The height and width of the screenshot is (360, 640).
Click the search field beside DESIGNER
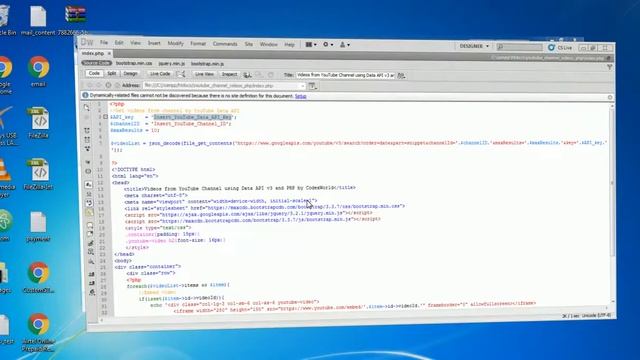[x=519, y=47]
